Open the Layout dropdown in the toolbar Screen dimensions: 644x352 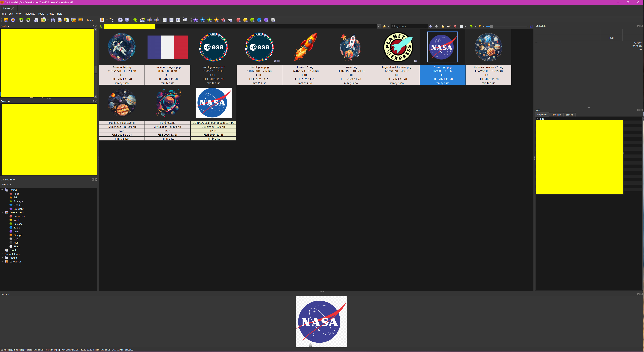click(x=92, y=20)
